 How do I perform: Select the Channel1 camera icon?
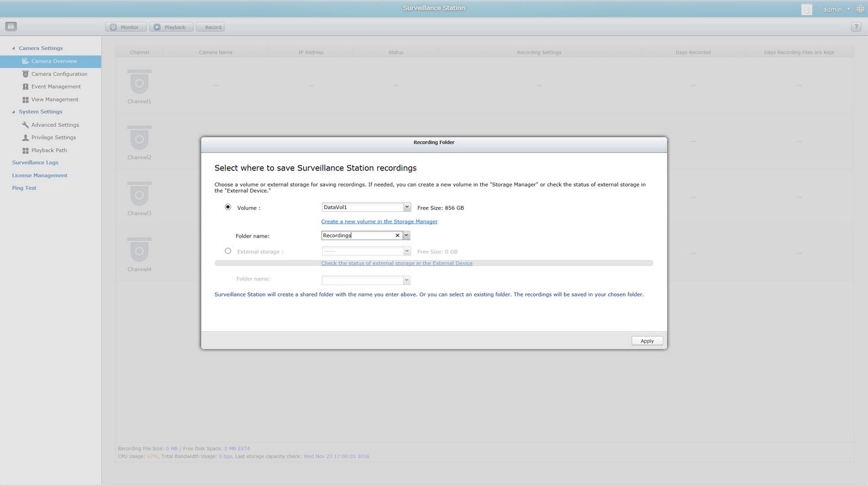pos(139,83)
